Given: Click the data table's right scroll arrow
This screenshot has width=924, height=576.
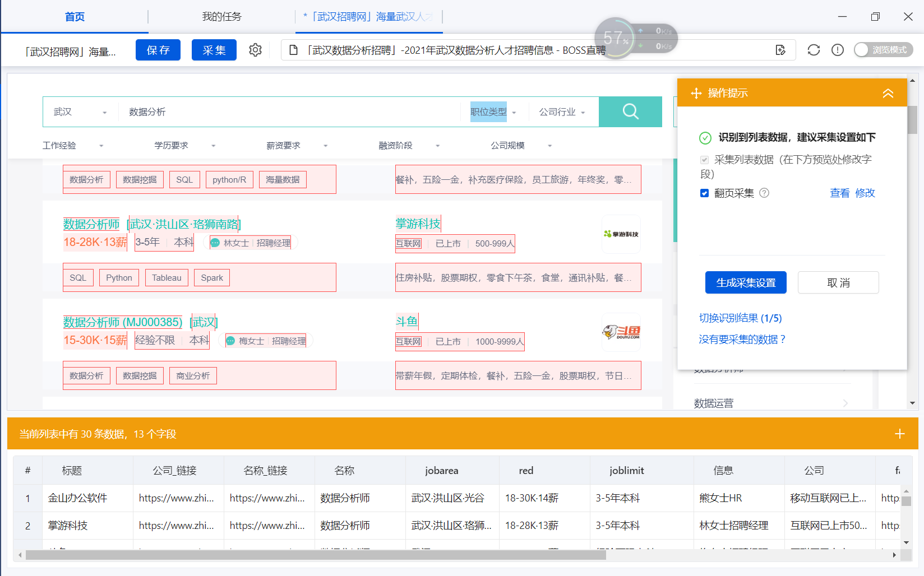Looking at the screenshot, I should (x=894, y=555).
